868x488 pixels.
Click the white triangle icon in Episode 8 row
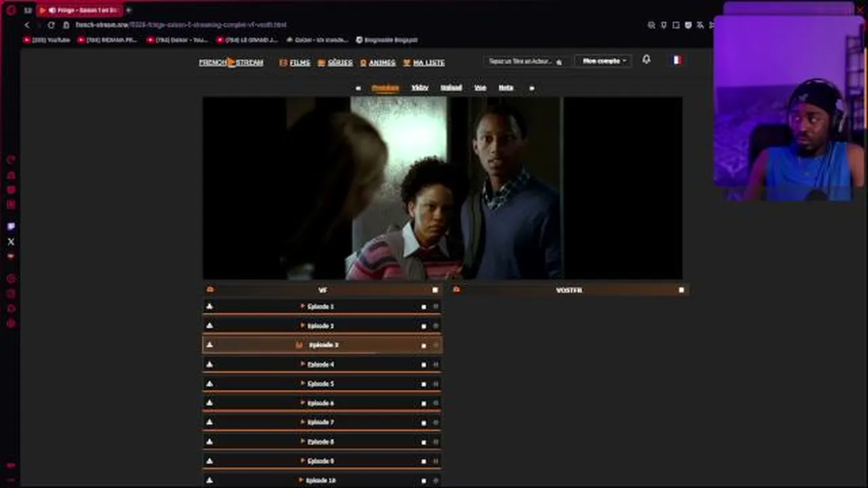[x=210, y=441]
